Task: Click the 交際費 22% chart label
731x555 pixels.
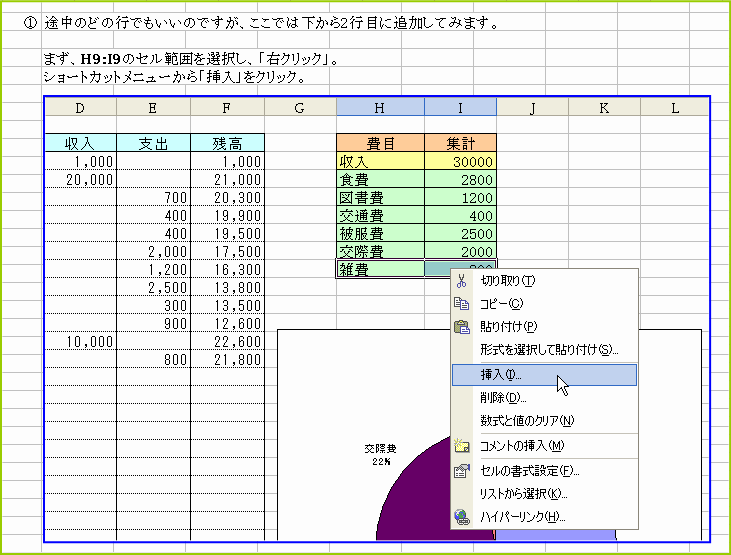Action: pos(380,455)
